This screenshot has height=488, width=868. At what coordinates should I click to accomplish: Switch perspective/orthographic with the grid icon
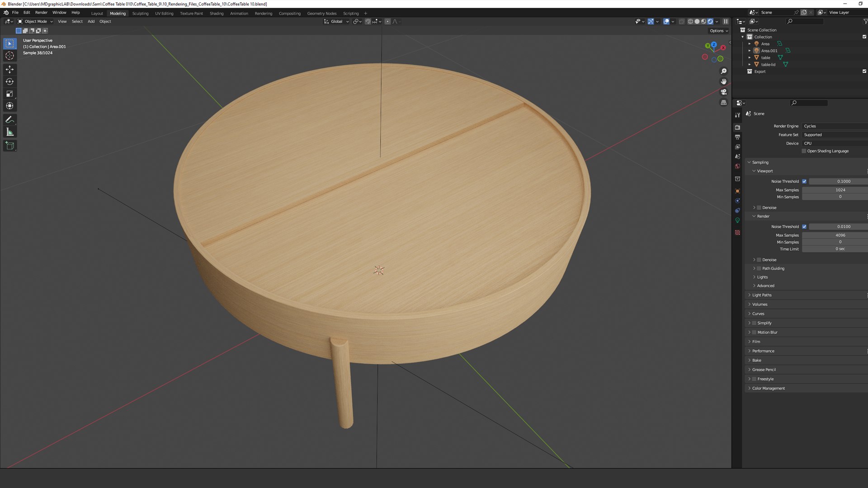723,103
